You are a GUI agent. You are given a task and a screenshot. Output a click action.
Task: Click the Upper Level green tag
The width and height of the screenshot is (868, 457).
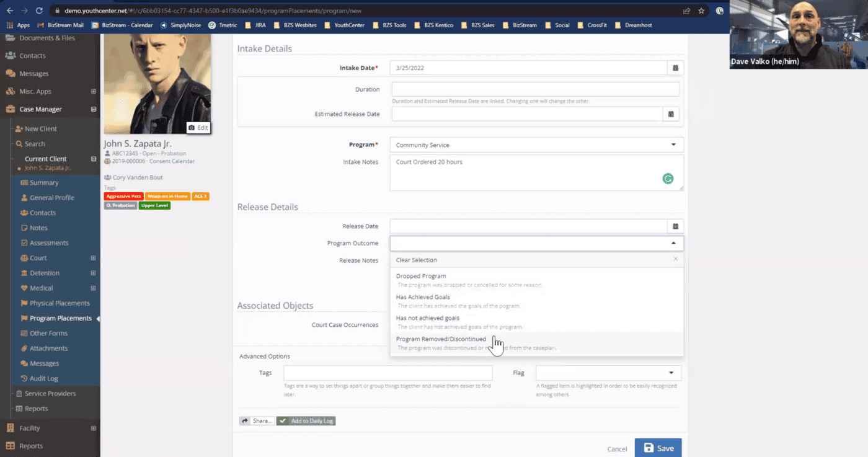[154, 205]
